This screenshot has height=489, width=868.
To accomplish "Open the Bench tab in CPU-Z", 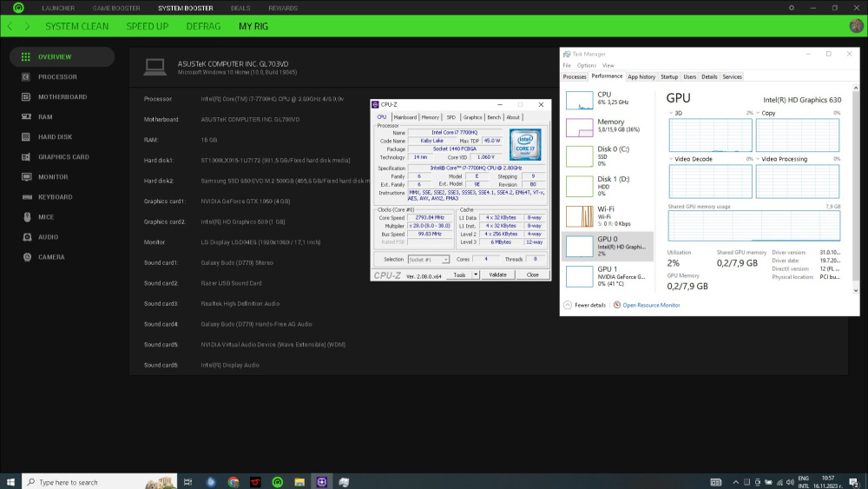I will (x=494, y=117).
